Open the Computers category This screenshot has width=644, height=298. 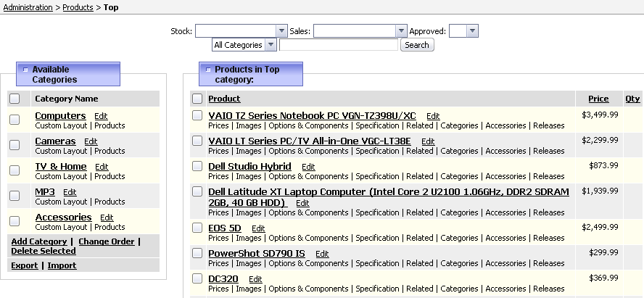click(x=60, y=116)
